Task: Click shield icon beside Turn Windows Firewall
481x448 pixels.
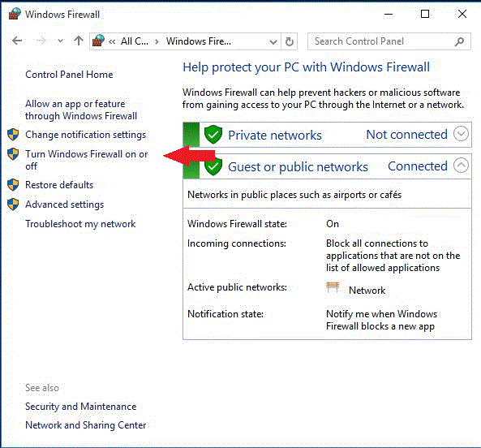Action: click(13, 154)
